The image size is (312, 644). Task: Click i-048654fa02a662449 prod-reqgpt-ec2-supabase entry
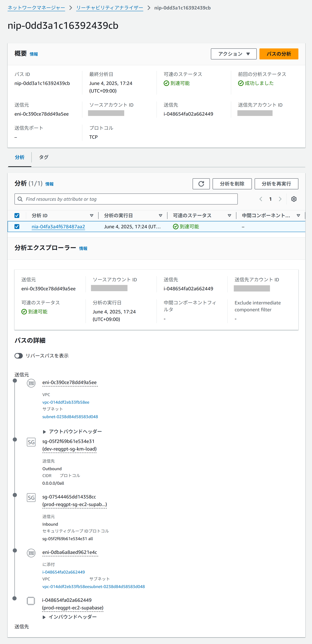pyautogui.click(x=73, y=604)
